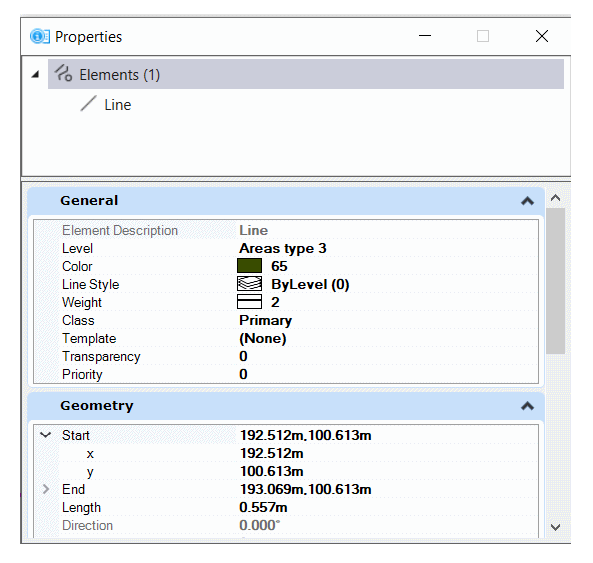Edit the Start x value 192.512m
The height and width of the screenshot is (563, 593).
[x=272, y=453]
